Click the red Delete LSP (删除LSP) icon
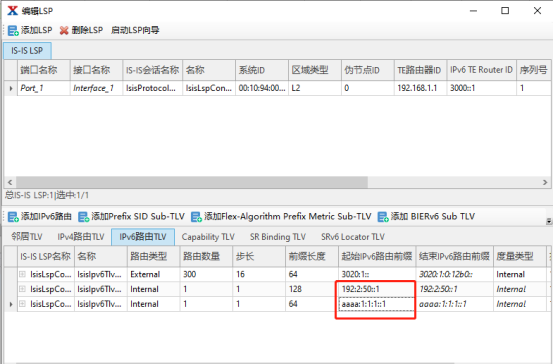The height and width of the screenshot is (364, 554). point(64,31)
